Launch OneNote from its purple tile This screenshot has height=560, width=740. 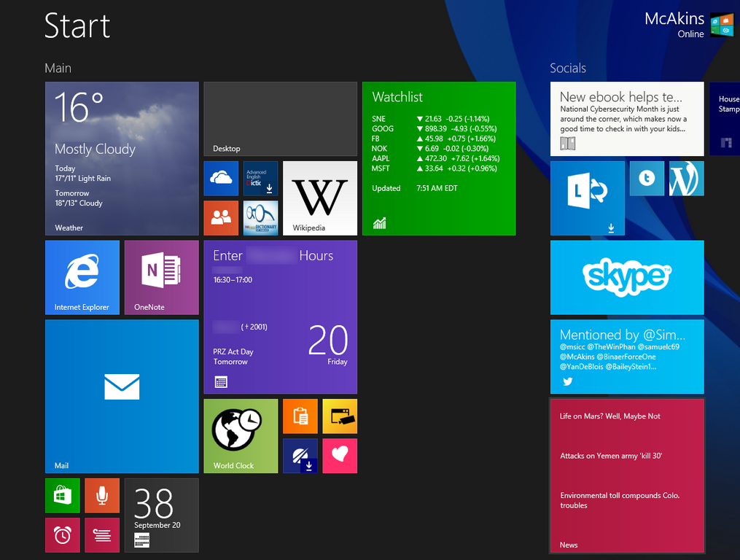pyautogui.click(x=161, y=277)
